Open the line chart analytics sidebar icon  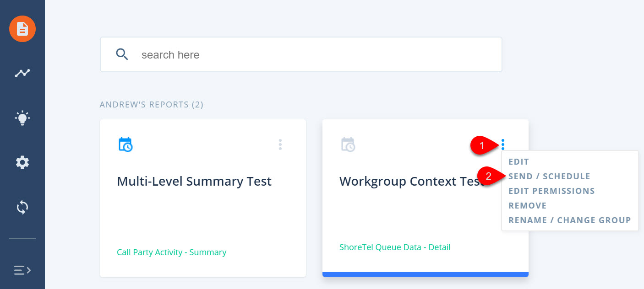[x=22, y=73]
